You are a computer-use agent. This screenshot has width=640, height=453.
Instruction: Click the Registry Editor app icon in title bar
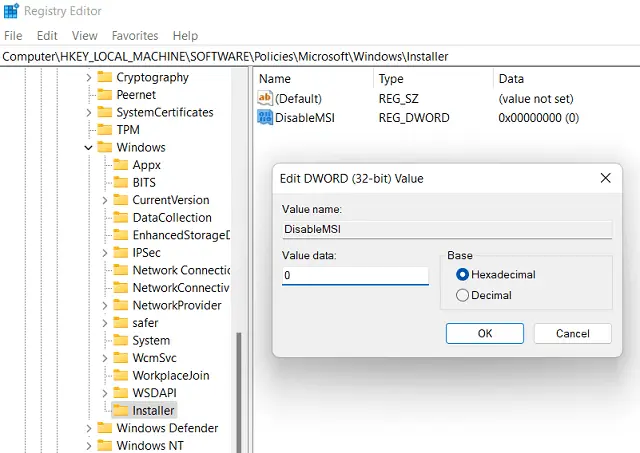click(x=11, y=12)
